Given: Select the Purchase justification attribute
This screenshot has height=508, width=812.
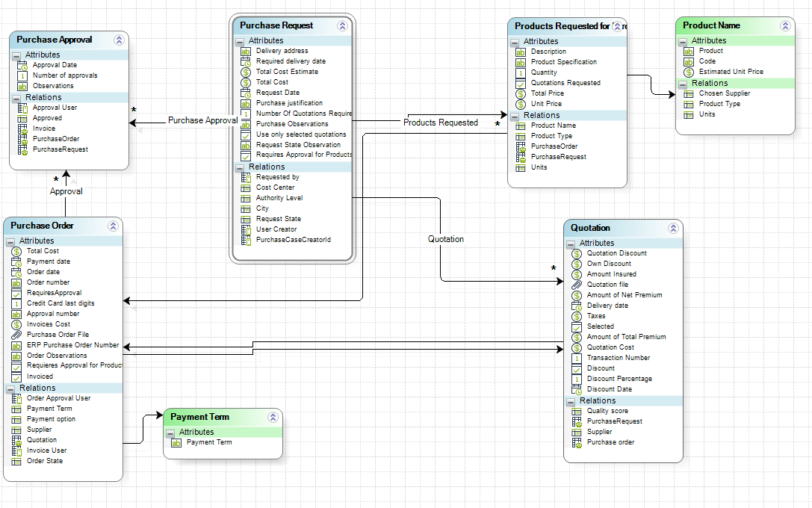Looking at the screenshot, I should [x=290, y=103].
